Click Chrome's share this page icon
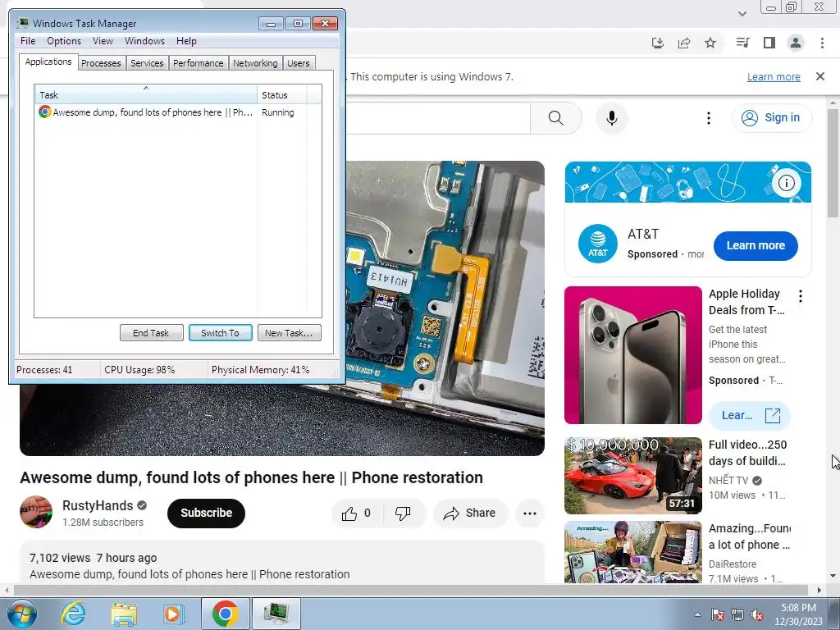 point(684,43)
